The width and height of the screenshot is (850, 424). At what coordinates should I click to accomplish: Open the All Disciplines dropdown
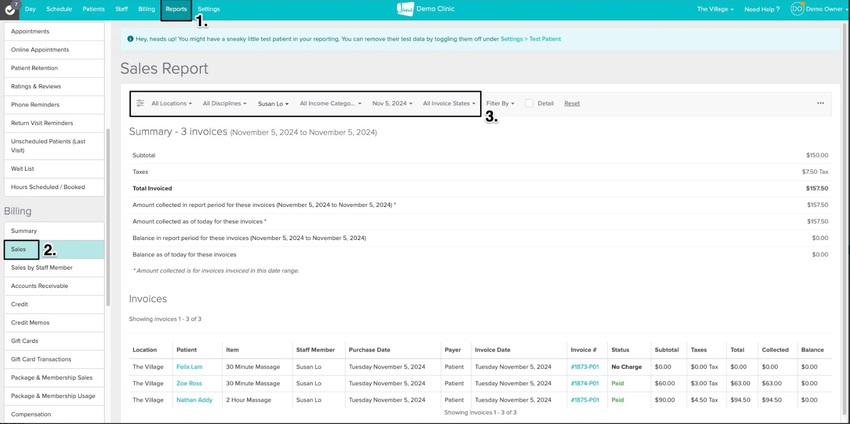click(x=224, y=103)
